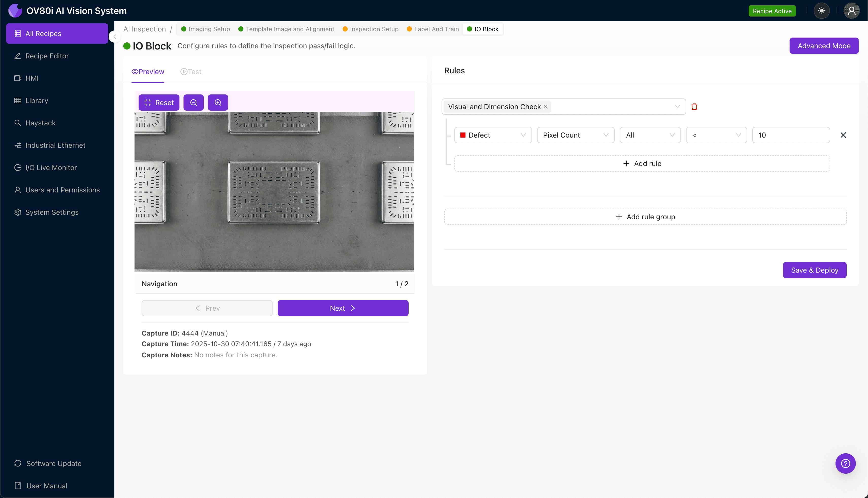Click the red Defect color swatch
Screen dimensions: 868x498
pos(463,135)
